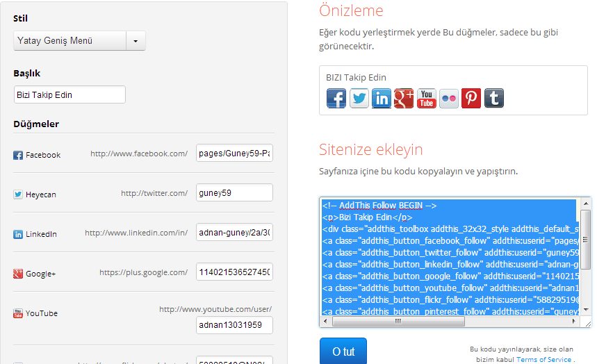Click the Tumblr icon in the preview
Viewport: 597px width, 364px height.
pyautogui.click(x=494, y=98)
